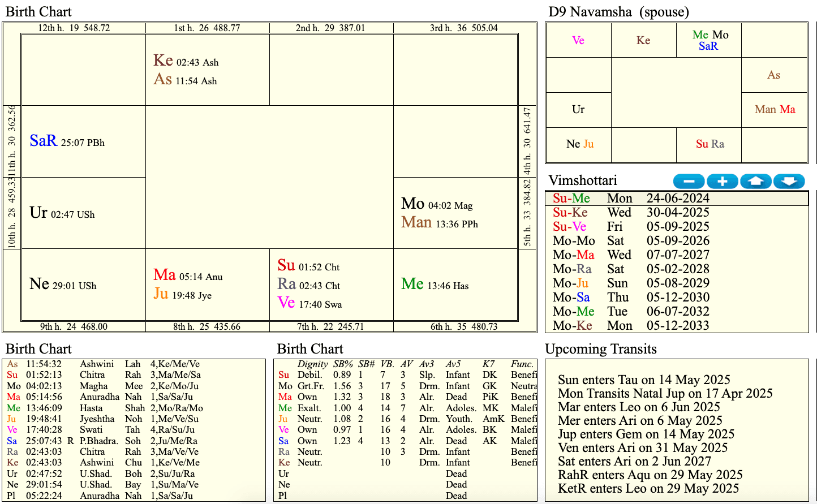Click 'Su Ra' cell in D9 Navamsha chart

click(x=709, y=144)
